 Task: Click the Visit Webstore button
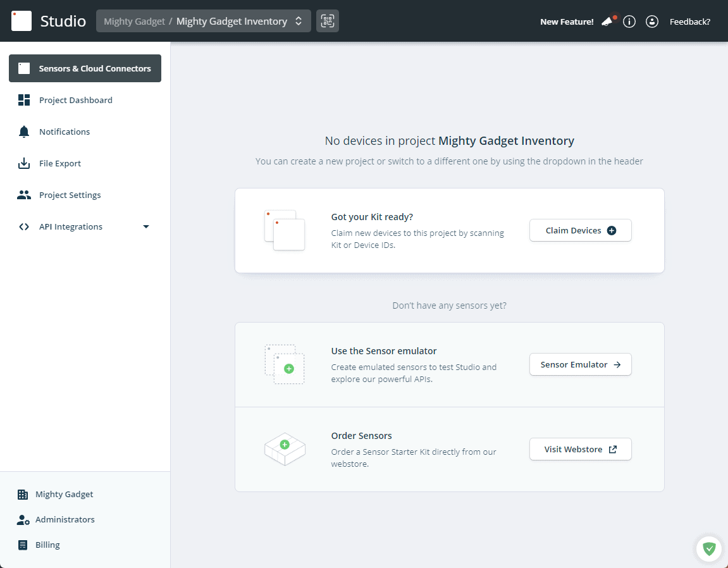pos(580,449)
